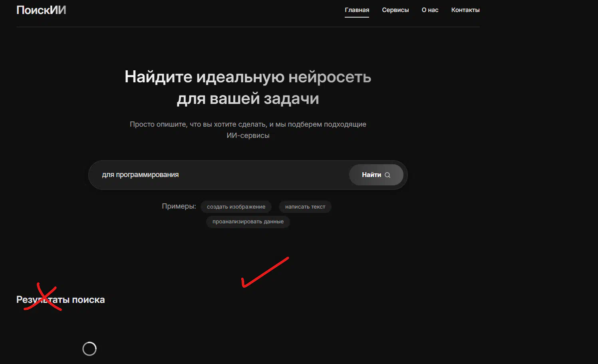Navigate to Контакты
This screenshot has width=598, height=364.
click(465, 10)
